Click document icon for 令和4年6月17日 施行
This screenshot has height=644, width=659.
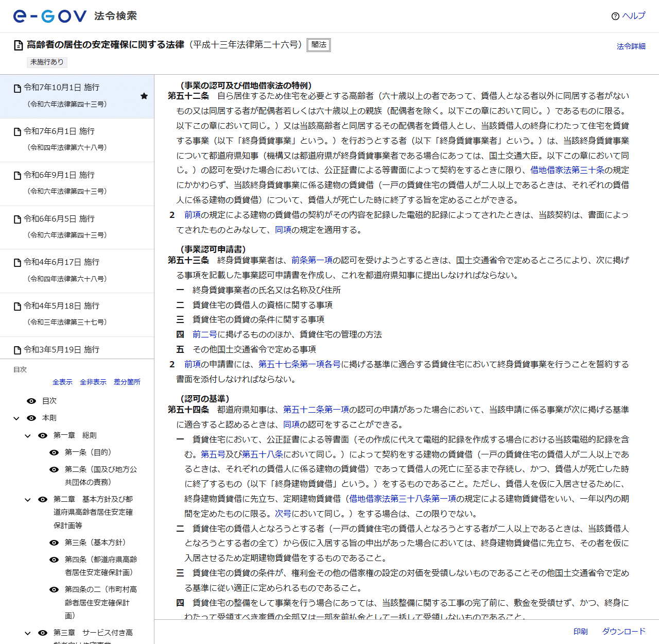pyautogui.click(x=18, y=263)
